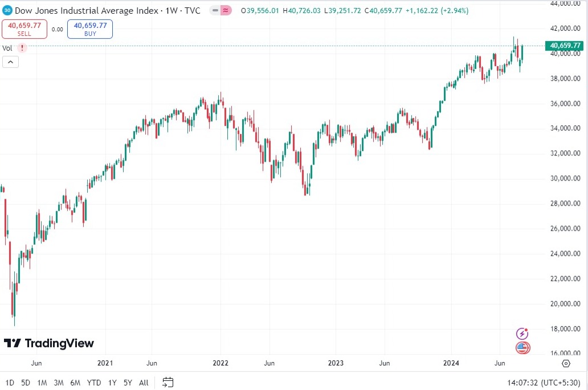The height and width of the screenshot is (390, 588).
Task: Click the US flag economic events icon
Action: 522,347
